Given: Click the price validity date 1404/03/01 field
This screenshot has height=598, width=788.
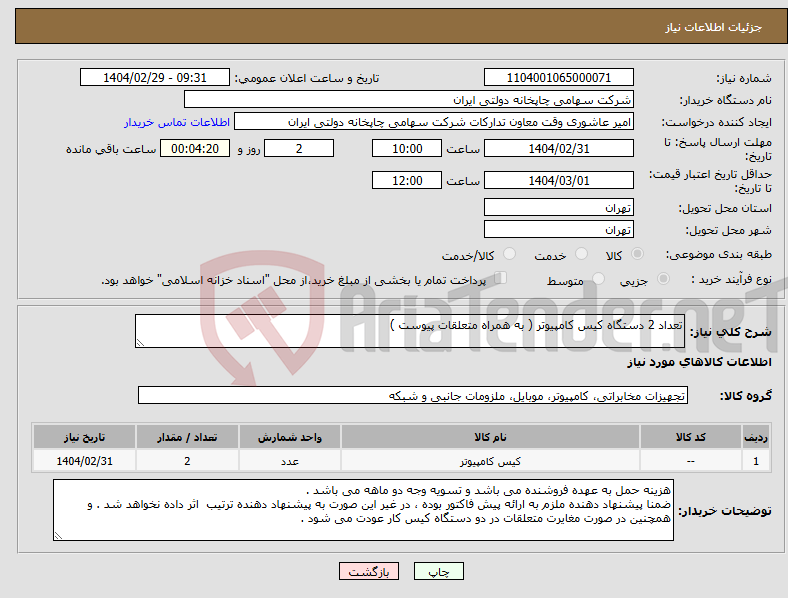Looking at the screenshot, I should pyautogui.click(x=558, y=180).
